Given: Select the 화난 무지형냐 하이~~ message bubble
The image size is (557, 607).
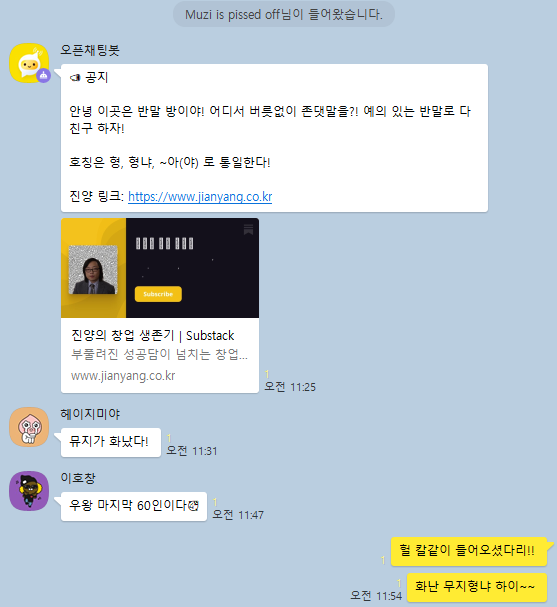Looking at the screenshot, I should pyautogui.click(x=476, y=587).
